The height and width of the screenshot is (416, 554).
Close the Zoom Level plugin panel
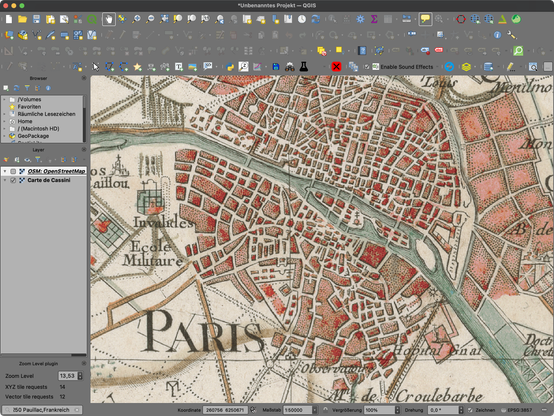click(x=84, y=363)
